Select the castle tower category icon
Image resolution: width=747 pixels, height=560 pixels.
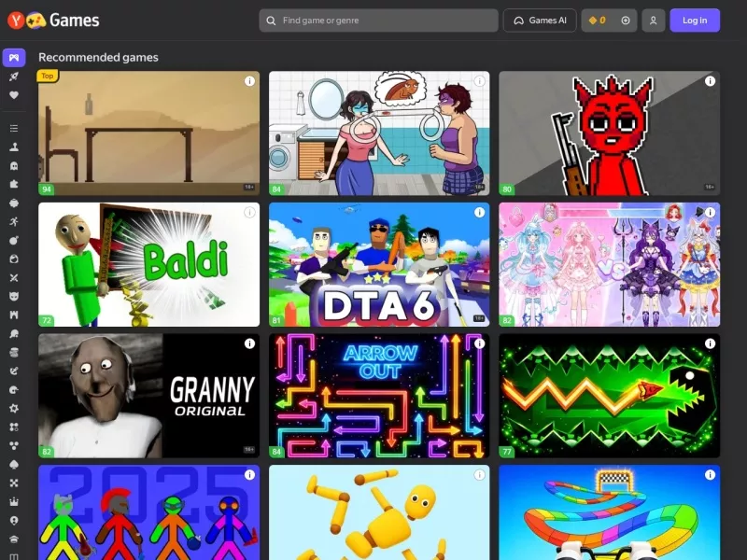14,315
